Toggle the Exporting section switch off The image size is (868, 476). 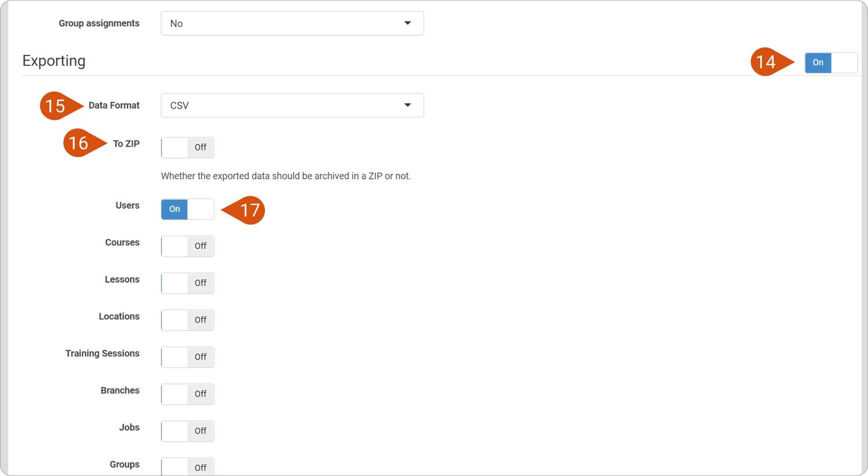831,63
